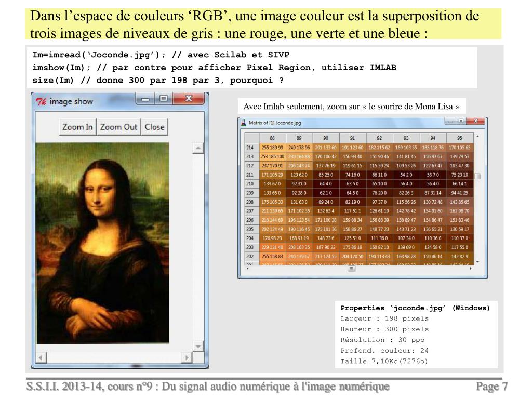Click the cell '255 158 83'
Screen dimensions: 532x399
[x=272, y=257]
